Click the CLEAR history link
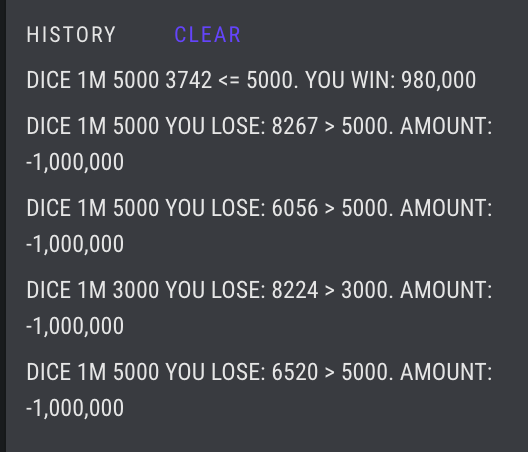Image resolution: width=528 pixels, height=452 pixels. [207, 34]
